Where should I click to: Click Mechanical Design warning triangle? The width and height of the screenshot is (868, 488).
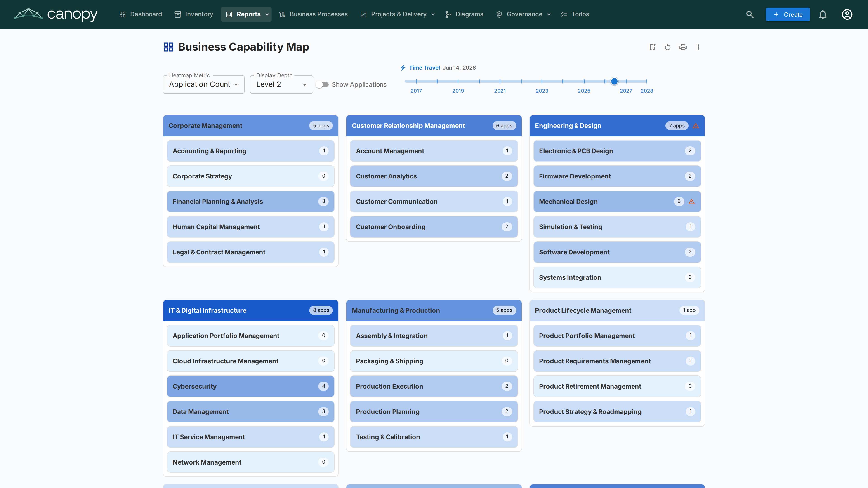point(692,201)
